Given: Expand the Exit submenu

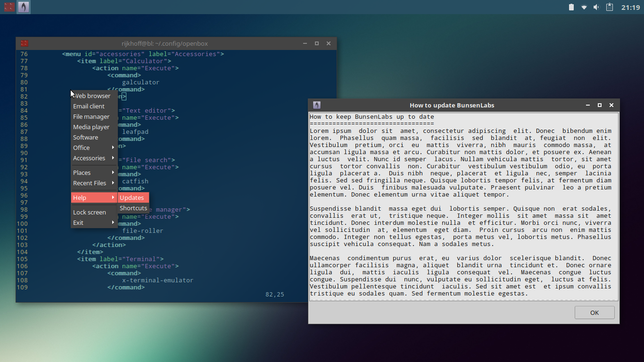Looking at the screenshot, I should (94, 222).
